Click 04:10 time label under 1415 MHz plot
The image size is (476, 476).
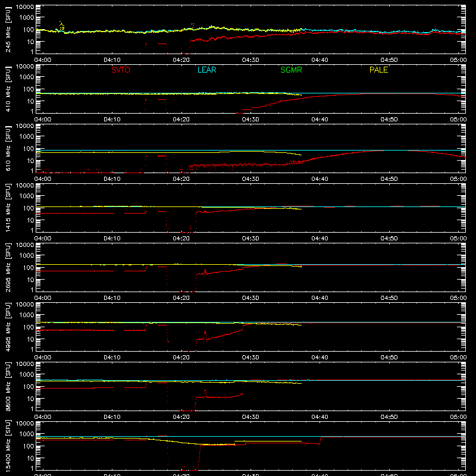(x=112, y=239)
